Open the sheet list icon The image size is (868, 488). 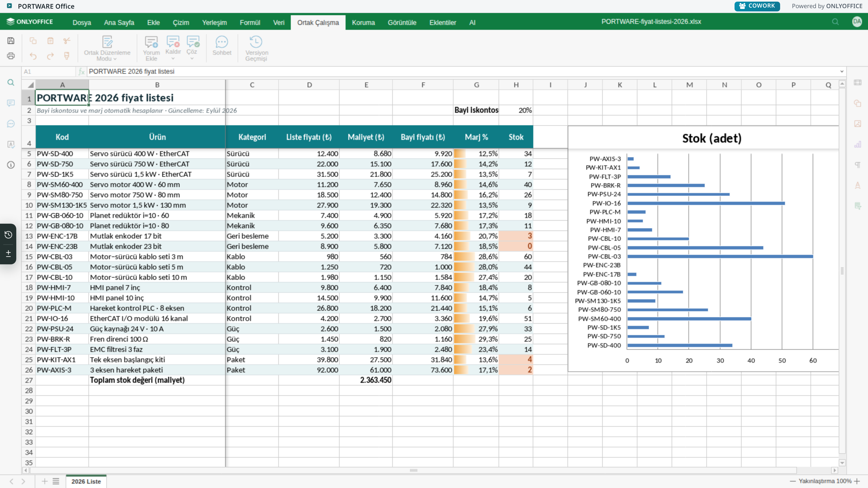point(56,481)
